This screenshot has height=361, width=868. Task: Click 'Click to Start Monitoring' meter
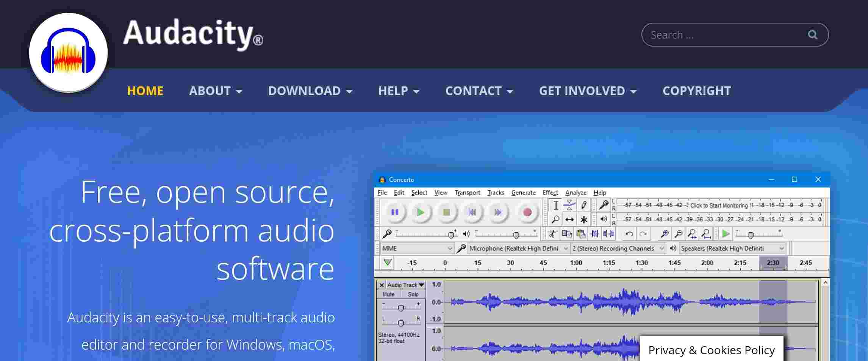tap(719, 205)
